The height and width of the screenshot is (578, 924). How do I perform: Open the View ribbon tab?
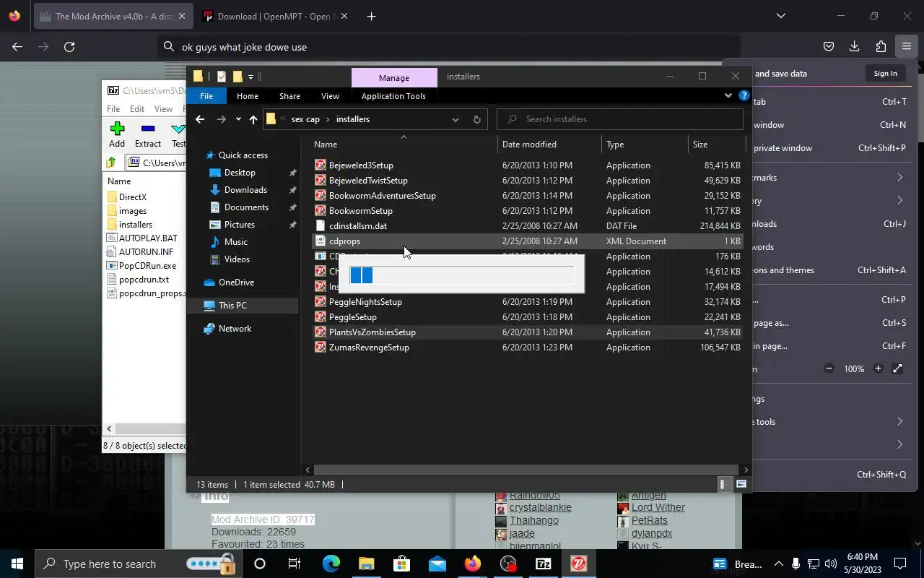pos(330,95)
